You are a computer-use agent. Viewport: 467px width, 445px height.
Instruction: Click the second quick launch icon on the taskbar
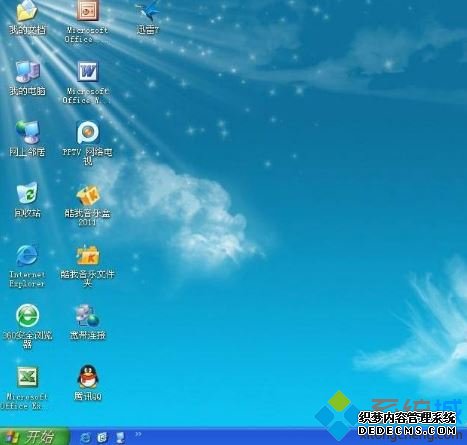click(103, 437)
